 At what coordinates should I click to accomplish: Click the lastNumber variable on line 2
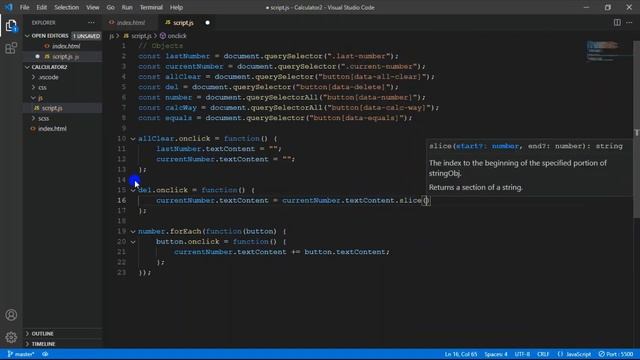click(187, 56)
